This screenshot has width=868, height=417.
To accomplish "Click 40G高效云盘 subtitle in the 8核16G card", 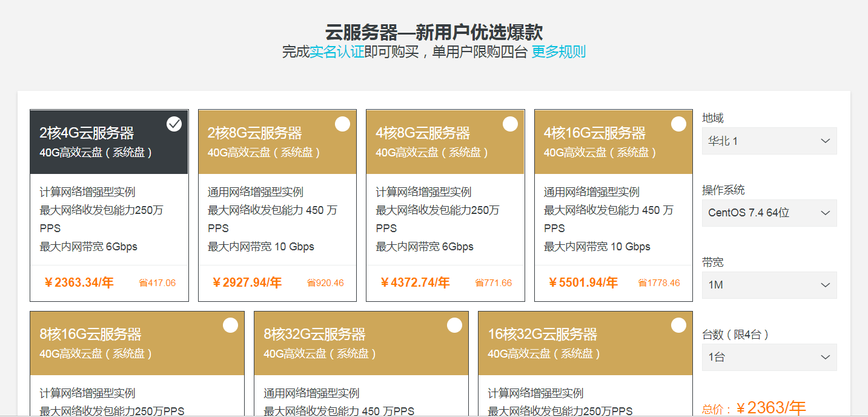I will (x=96, y=353).
